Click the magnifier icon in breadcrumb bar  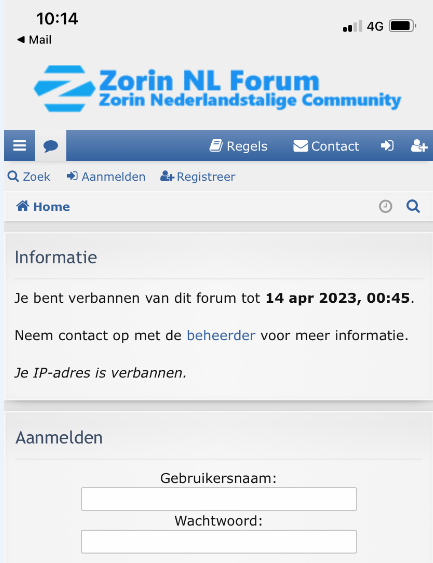[x=413, y=206]
